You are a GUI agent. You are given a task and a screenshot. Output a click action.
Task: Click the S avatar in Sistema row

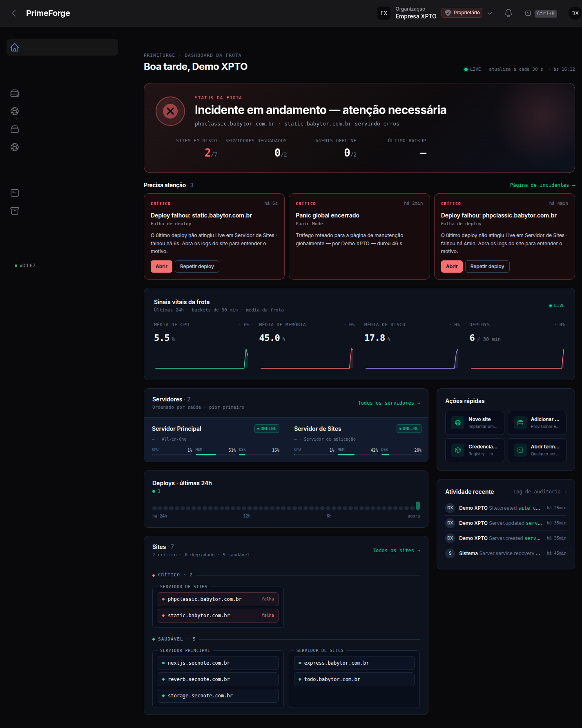click(x=450, y=553)
